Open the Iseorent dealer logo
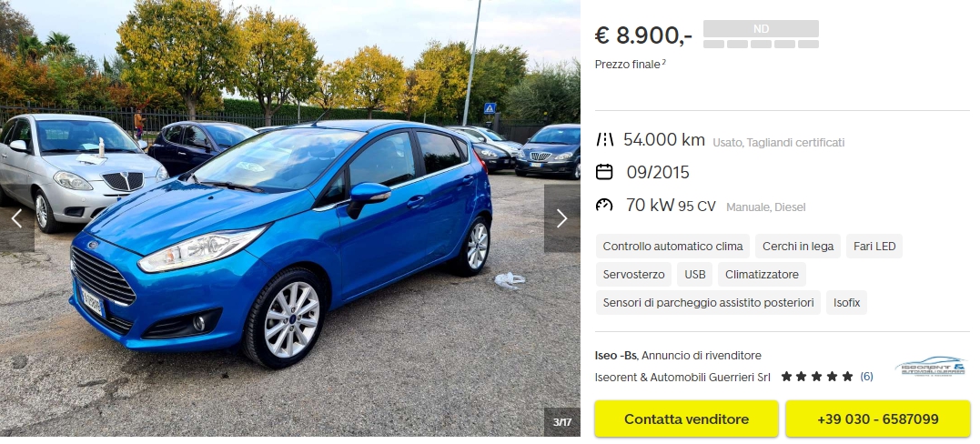 (929, 367)
